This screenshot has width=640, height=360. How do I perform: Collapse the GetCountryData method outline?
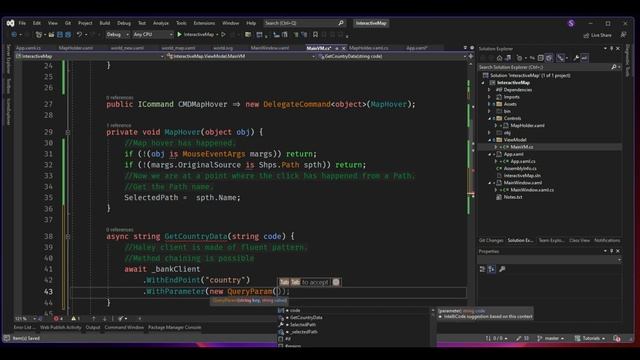(x=68, y=236)
